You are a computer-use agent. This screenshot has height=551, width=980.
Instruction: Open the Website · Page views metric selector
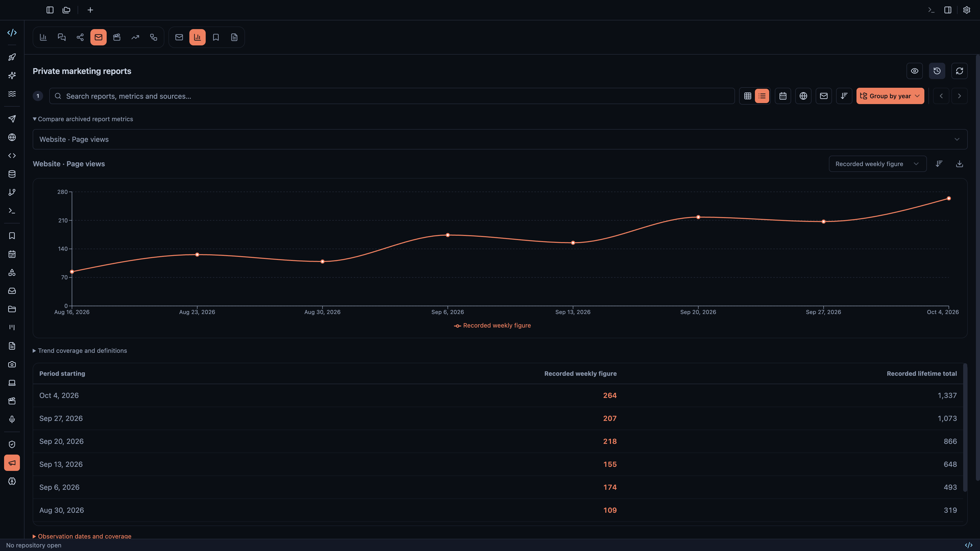pos(500,139)
